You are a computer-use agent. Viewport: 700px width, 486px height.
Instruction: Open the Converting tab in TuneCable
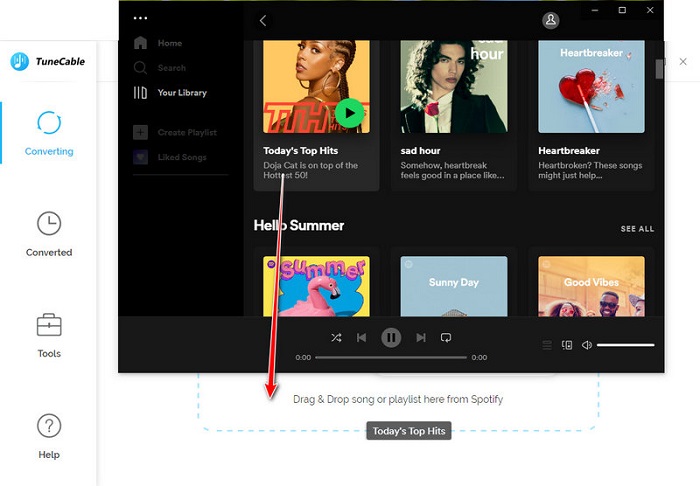[49, 133]
